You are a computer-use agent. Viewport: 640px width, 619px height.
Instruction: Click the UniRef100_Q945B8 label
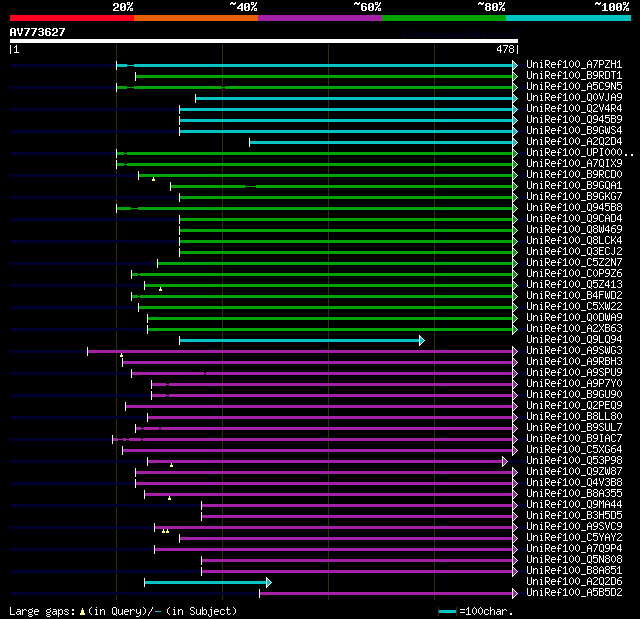574,208
